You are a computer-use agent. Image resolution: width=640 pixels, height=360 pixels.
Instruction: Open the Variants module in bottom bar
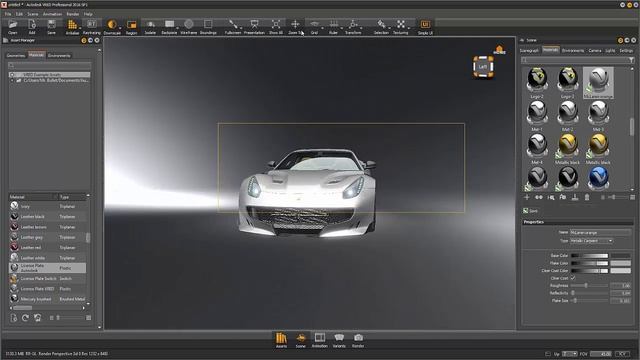click(x=339, y=338)
